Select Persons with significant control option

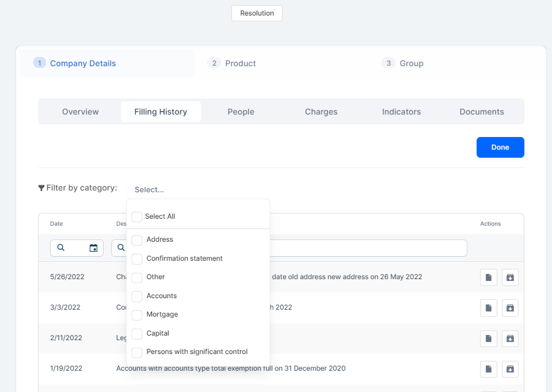[137, 352]
